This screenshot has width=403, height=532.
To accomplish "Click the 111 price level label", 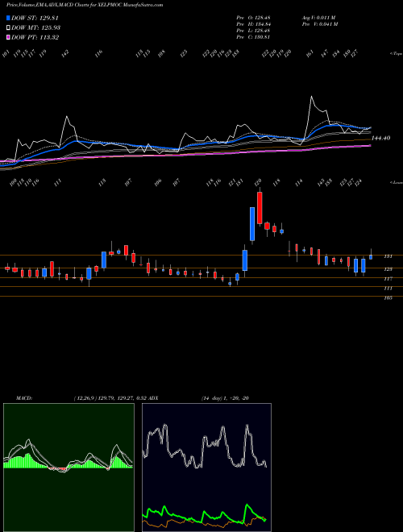I will (388, 289).
